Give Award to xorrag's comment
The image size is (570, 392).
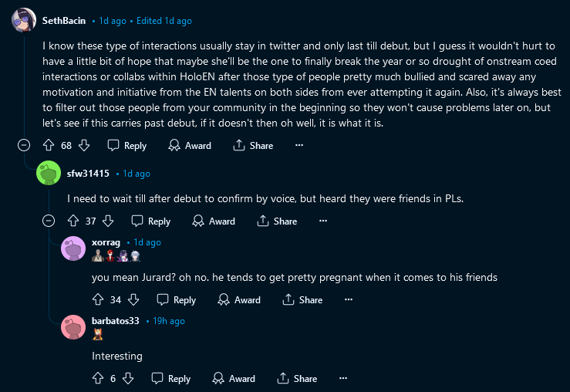[x=239, y=299]
